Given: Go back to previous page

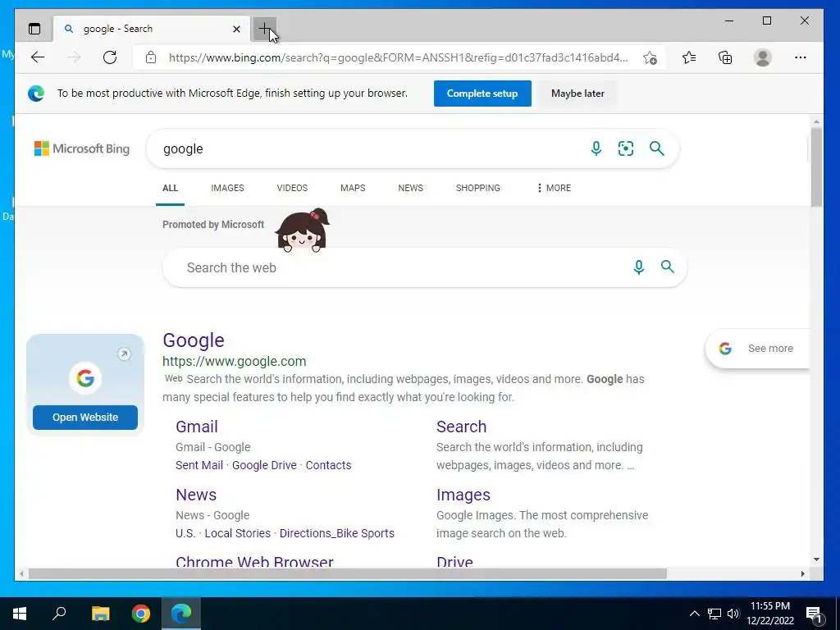Looking at the screenshot, I should 38,57.
